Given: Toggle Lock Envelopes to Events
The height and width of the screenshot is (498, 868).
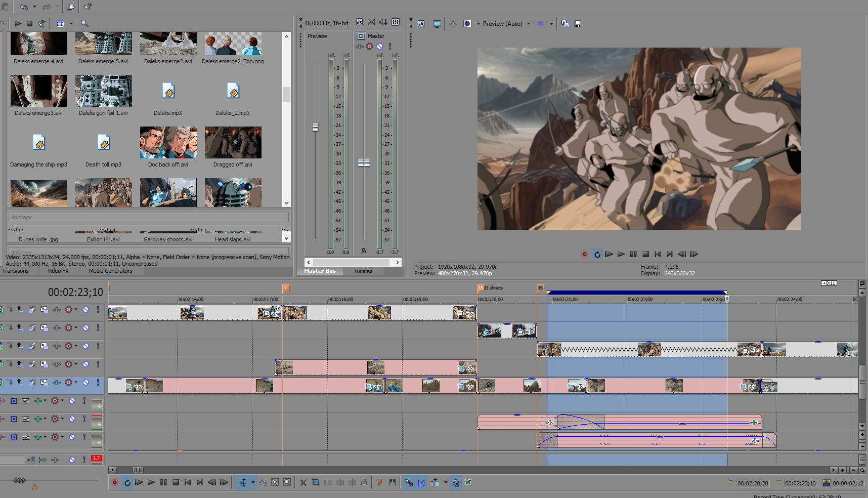Looking at the screenshot, I should pos(456,483).
